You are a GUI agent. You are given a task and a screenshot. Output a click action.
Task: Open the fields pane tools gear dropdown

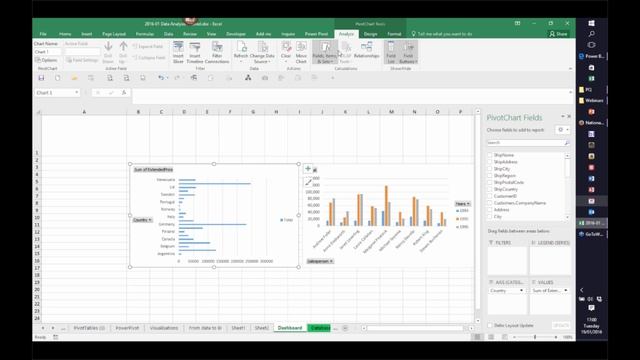(563, 130)
